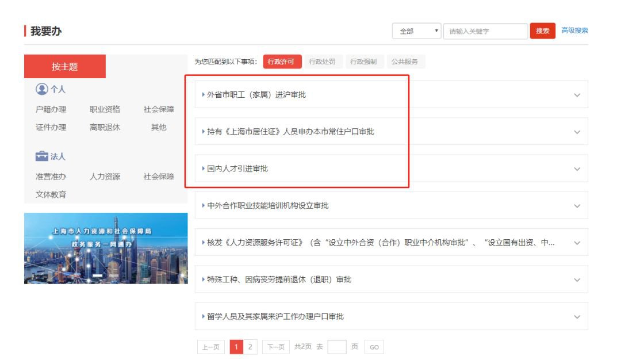
Task: Click the Shanghai skyline banner image
Action: [x=106, y=248]
